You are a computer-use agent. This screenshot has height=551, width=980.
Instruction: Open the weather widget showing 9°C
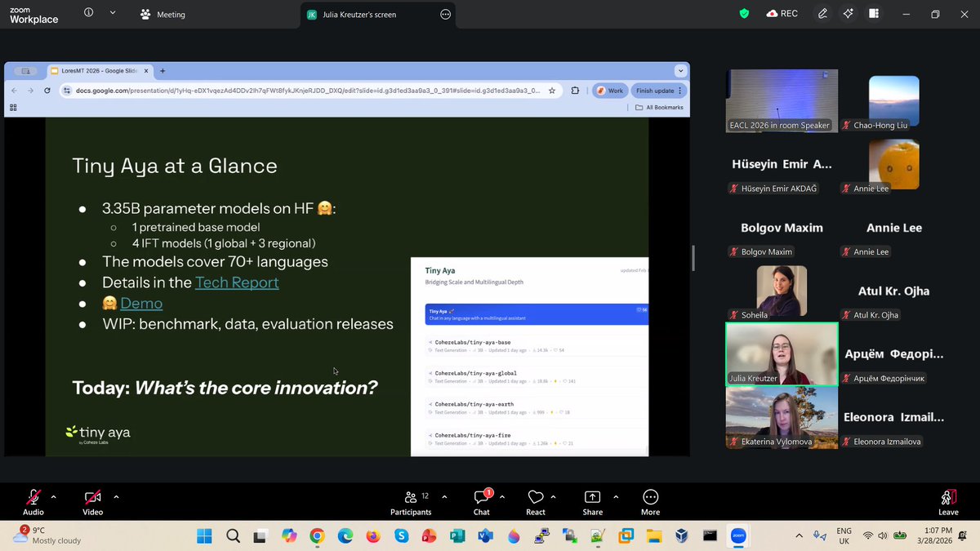point(49,535)
